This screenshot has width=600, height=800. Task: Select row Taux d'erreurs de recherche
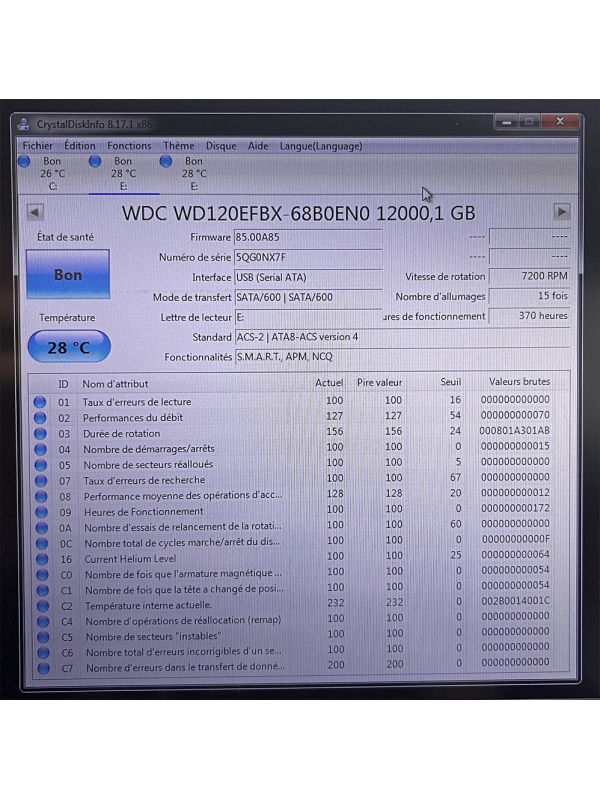300,479
